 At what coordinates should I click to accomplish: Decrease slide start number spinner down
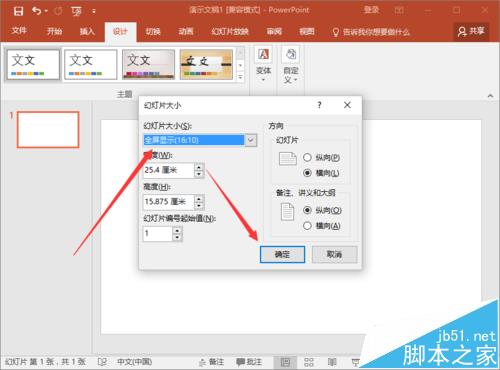click(177, 238)
